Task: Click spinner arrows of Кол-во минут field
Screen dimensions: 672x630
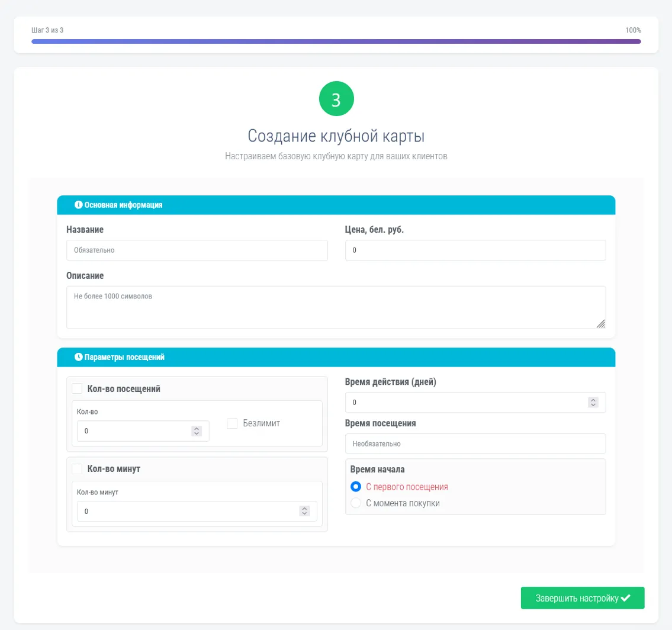Action: (304, 511)
